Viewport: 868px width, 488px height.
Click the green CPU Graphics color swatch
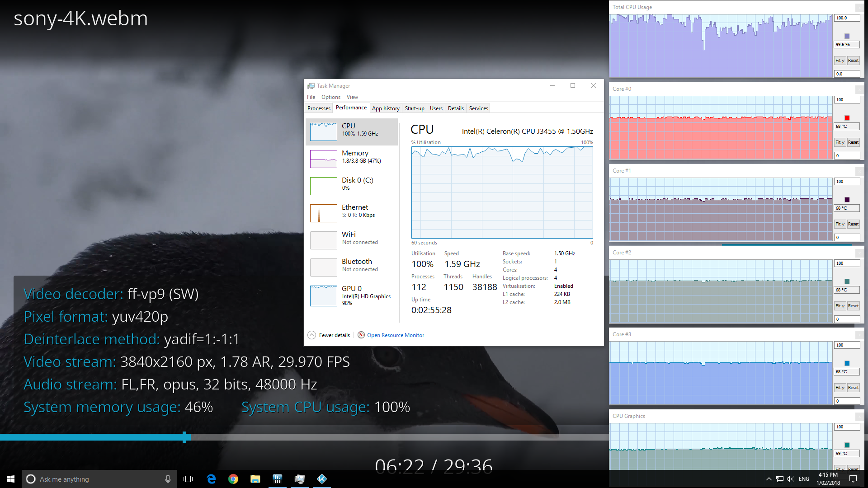[x=847, y=445]
